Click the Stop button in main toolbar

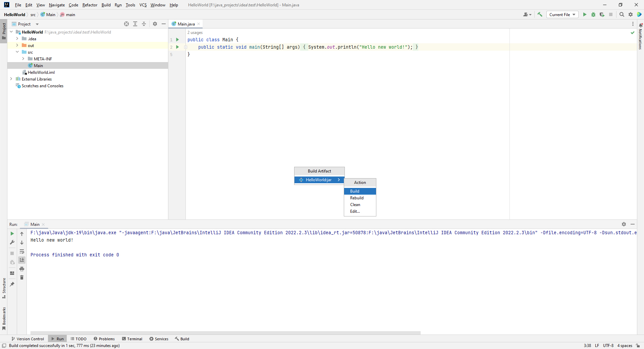[x=611, y=14]
